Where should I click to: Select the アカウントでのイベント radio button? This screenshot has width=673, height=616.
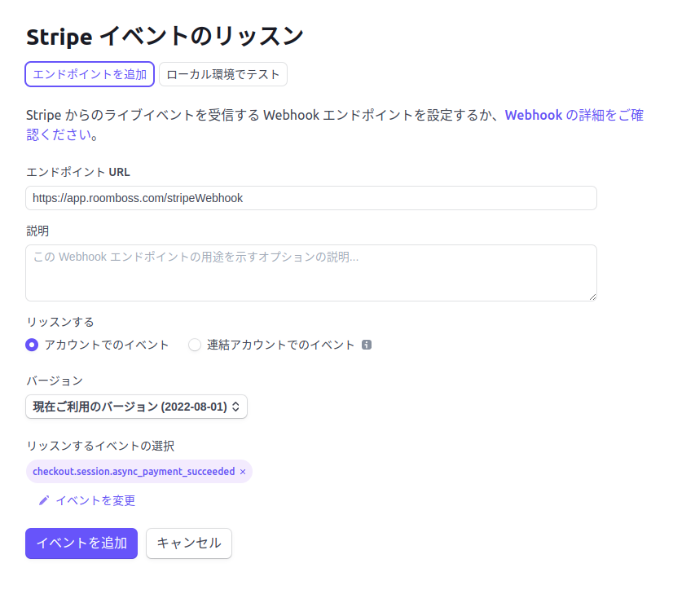click(32, 345)
